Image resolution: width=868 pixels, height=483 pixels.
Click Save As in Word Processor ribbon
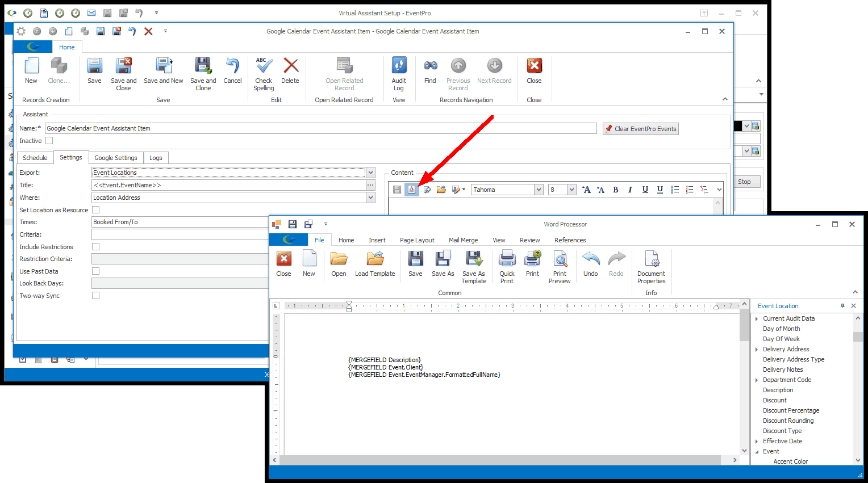tap(443, 264)
